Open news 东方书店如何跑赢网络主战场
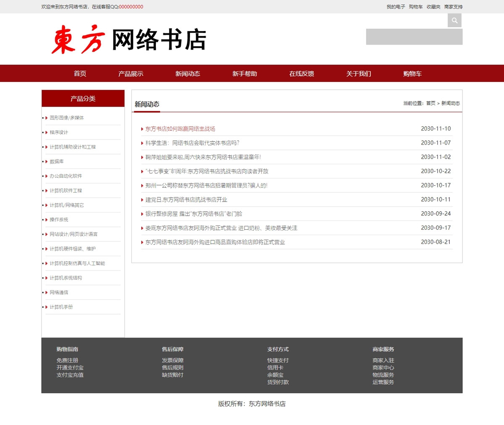Image resolution: width=504 pixels, height=425 pixels. (x=180, y=129)
